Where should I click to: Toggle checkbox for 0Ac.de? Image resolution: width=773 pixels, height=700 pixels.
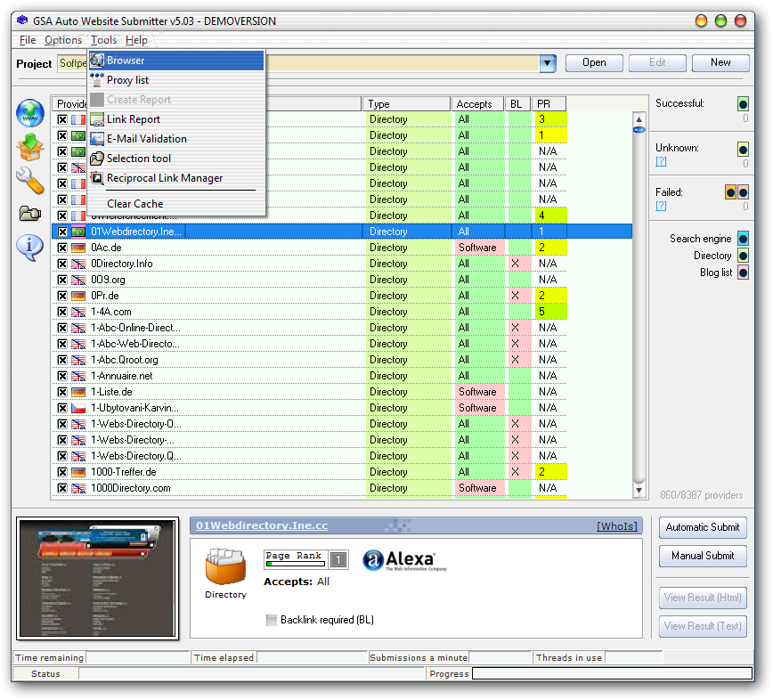[x=62, y=248]
